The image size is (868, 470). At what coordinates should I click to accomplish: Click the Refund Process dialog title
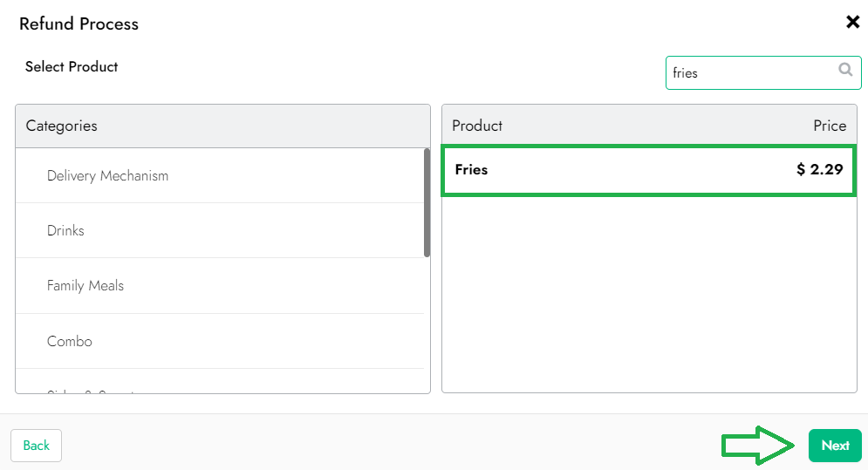click(x=79, y=24)
